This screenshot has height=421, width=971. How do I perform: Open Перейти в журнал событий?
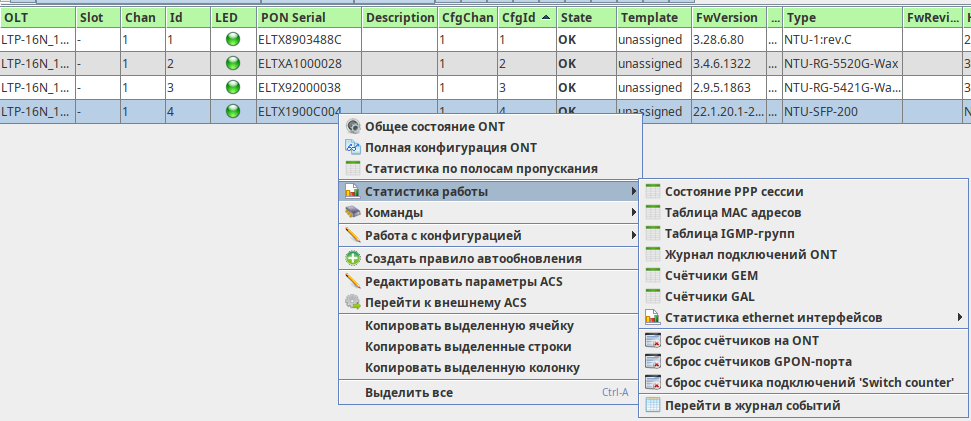[x=752, y=405]
